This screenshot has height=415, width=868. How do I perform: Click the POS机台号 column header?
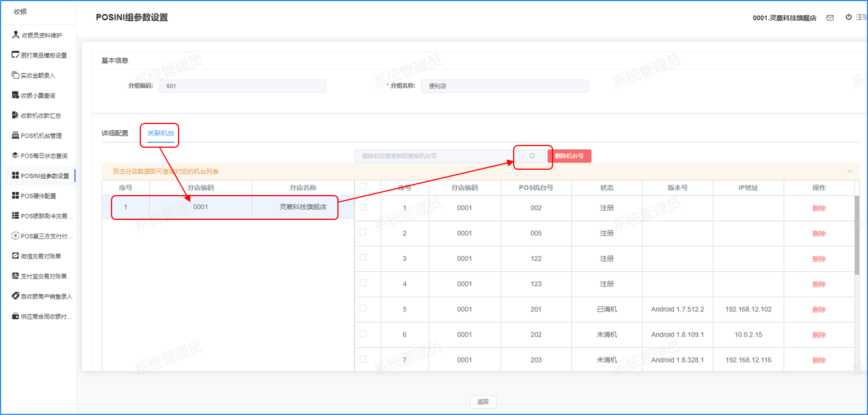[536, 188]
